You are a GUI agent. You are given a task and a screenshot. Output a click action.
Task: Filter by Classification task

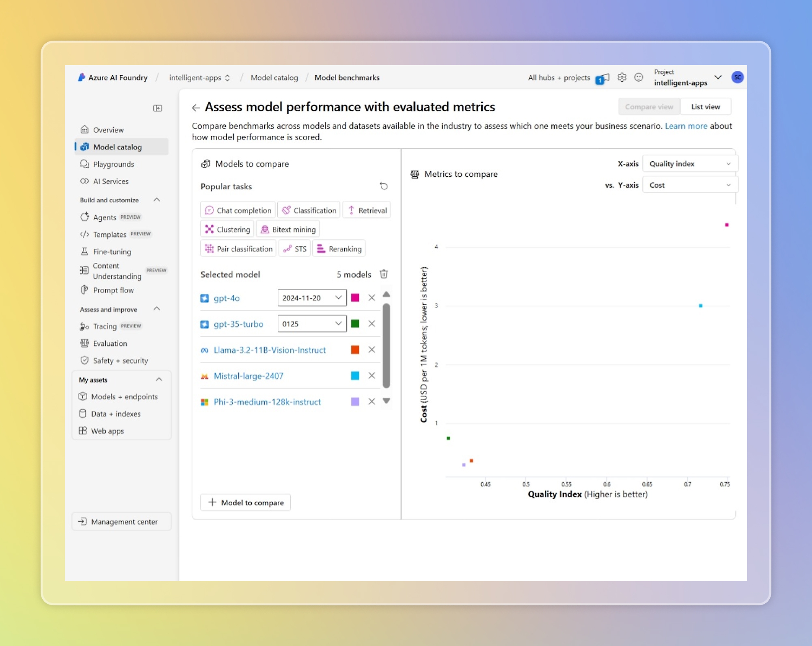pyautogui.click(x=309, y=210)
